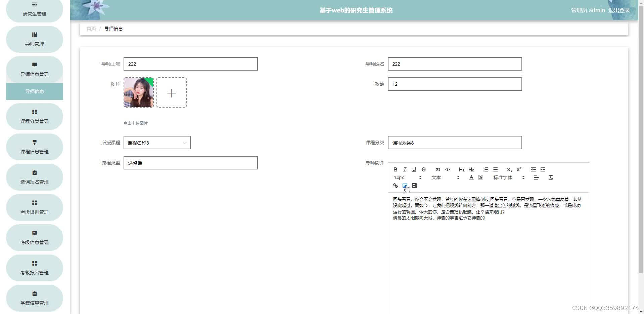The height and width of the screenshot is (314, 644).
Task: Insert a code block with code icon
Action: 447,169
